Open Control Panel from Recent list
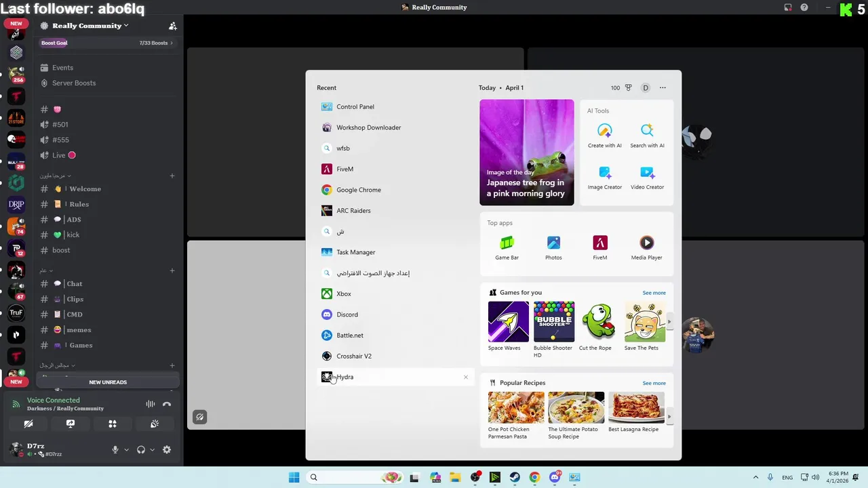This screenshot has width=868, height=488. (395, 106)
